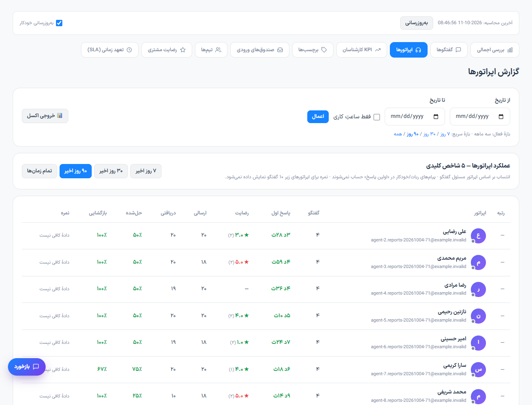Click سارا کریمی's avatar circle

pyautogui.click(x=478, y=370)
